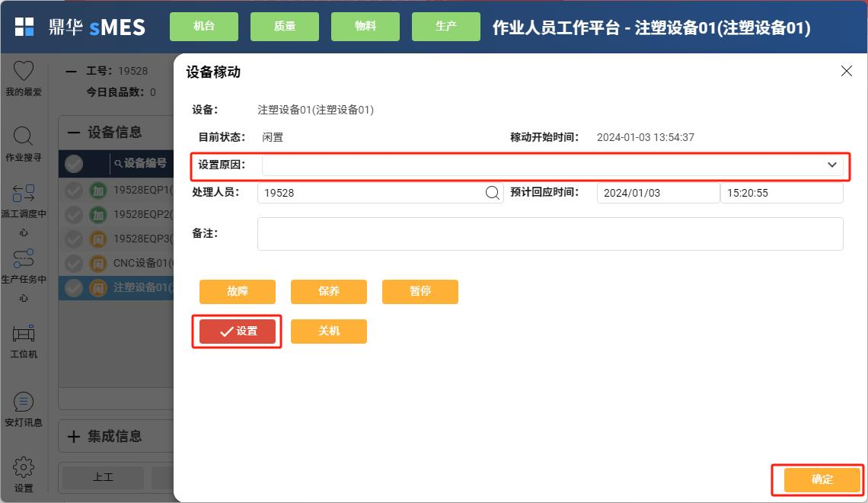Click the 目前状态 value 闲置
This screenshot has width=868, height=503.
click(x=273, y=137)
